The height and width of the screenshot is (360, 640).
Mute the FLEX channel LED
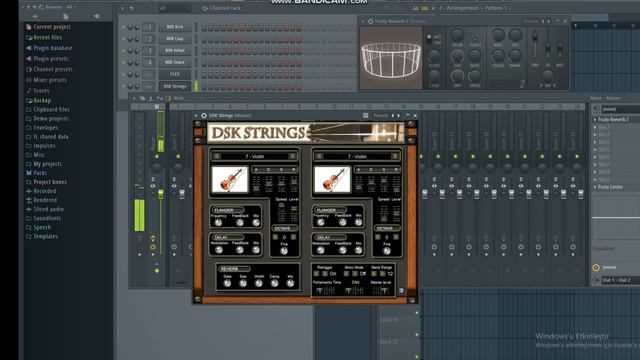point(124,74)
